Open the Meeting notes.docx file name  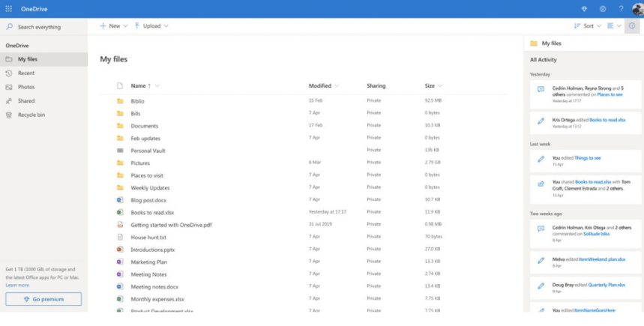(154, 286)
